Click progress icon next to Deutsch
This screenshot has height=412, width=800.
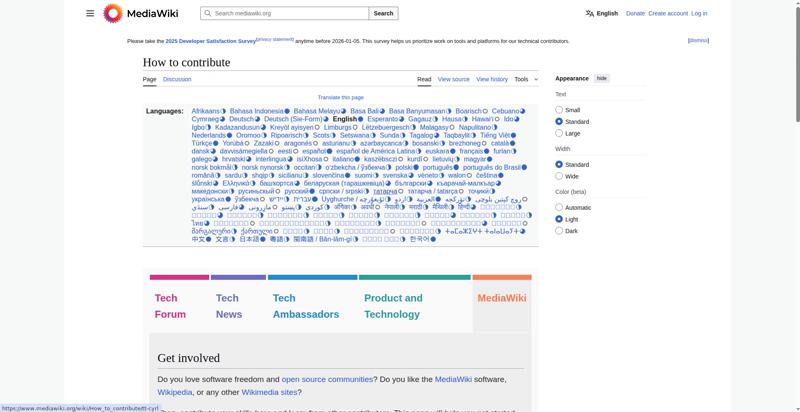pos(259,119)
